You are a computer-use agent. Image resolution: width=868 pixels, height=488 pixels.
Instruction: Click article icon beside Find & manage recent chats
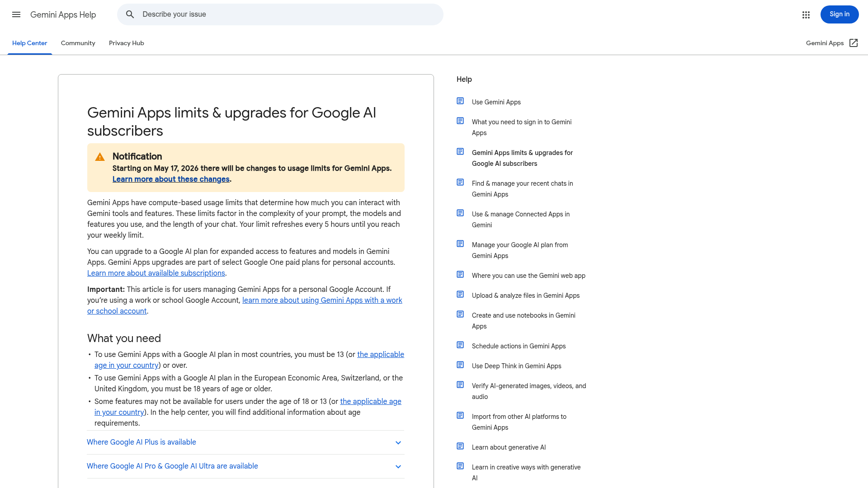[x=460, y=182]
